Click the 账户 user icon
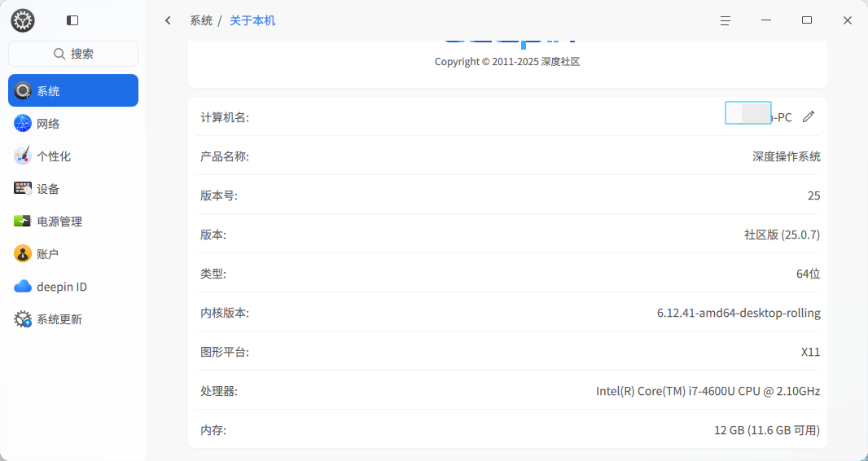Viewport: 868px width, 461px height. point(23,254)
